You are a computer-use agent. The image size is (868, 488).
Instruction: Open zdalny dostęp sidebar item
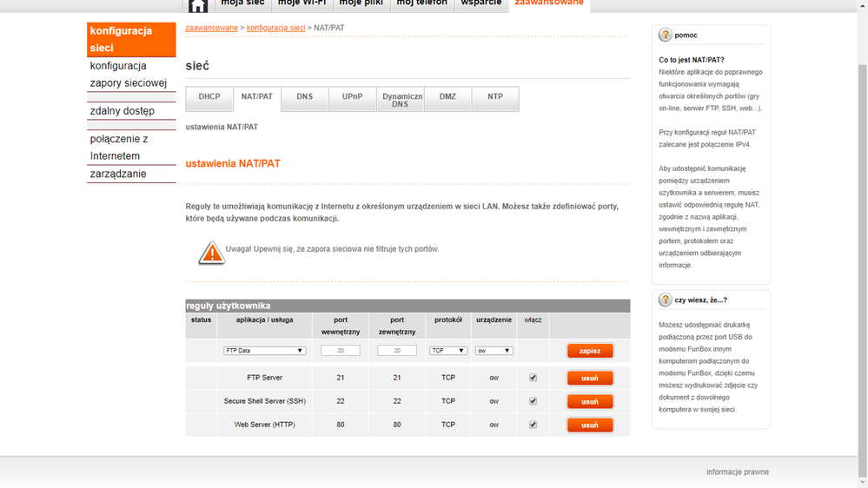[x=131, y=110]
